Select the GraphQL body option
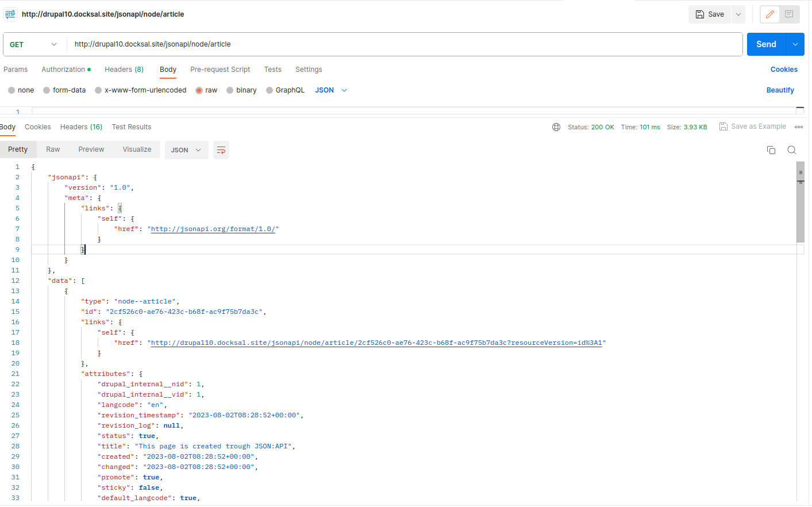 (x=270, y=90)
